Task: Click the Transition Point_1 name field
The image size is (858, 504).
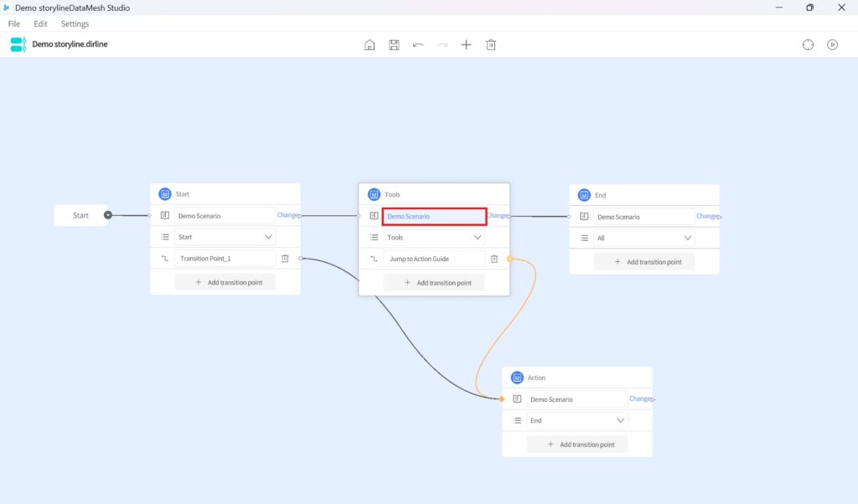Action: click(x=225, y=259)
